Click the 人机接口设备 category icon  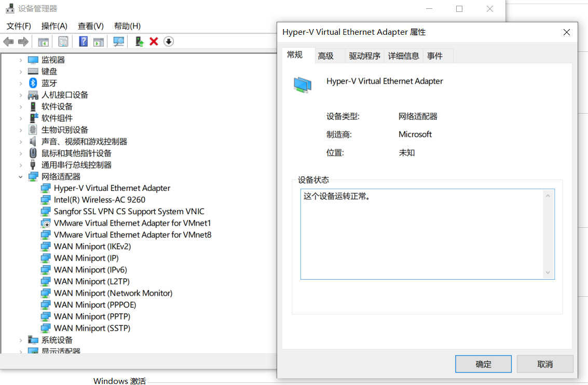tap(33, 95)
